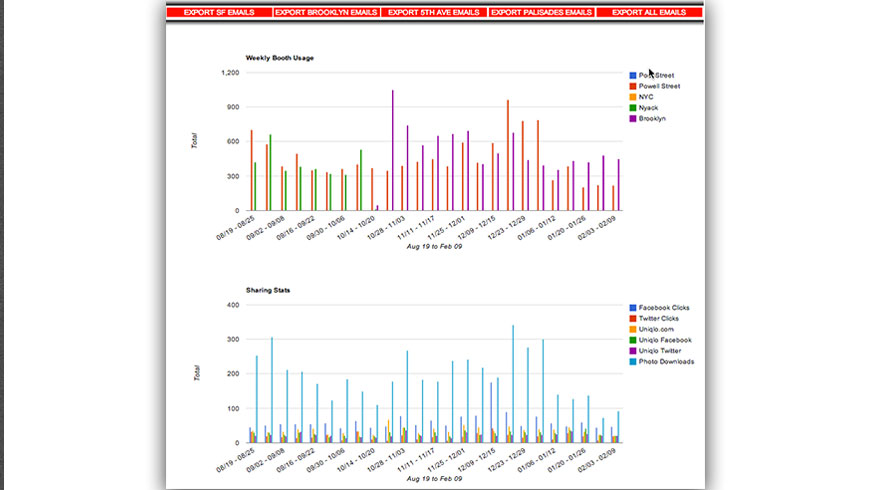Click the Export Palisades Emails button
Screen dimensions: 870x490
coord(542,12)
